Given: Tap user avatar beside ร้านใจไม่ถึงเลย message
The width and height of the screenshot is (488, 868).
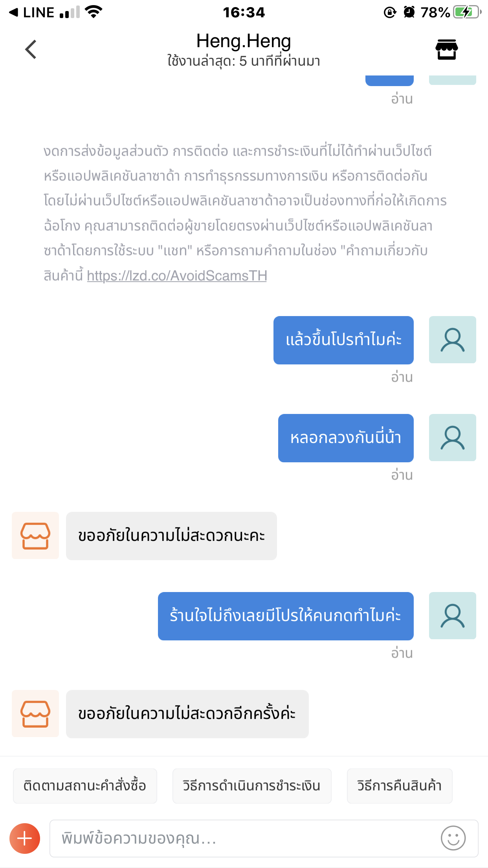Looking at the screenshot, I should click(x=453, y=616).
